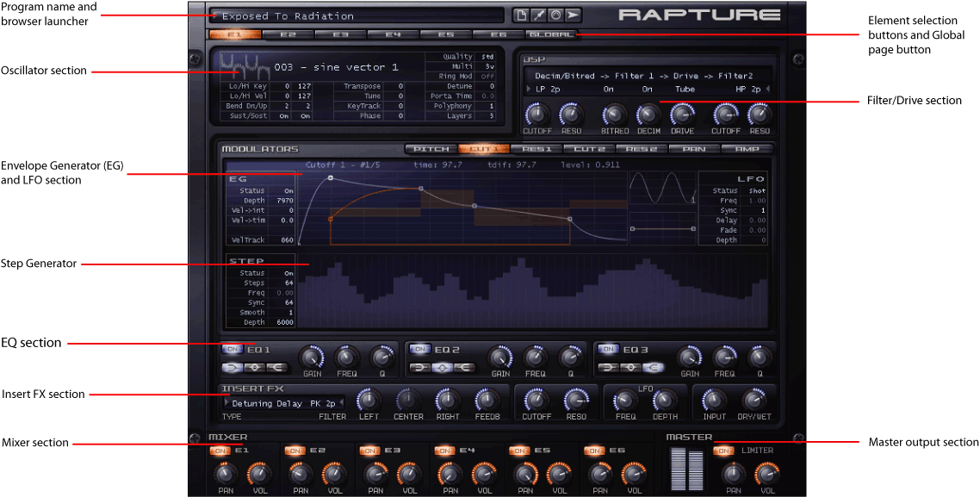Viewport: 980px width, 497px height.
Task: Select the RES1 modulator button
Action: 537,149
